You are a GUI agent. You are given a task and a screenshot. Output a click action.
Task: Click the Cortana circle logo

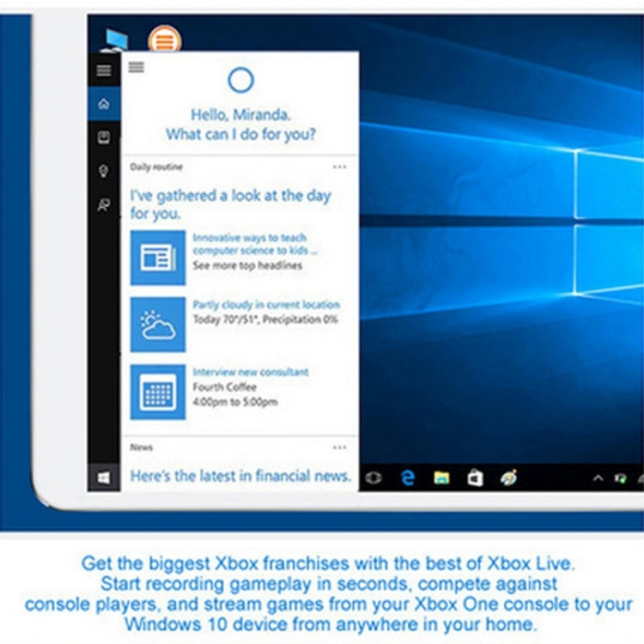[240, 80]
